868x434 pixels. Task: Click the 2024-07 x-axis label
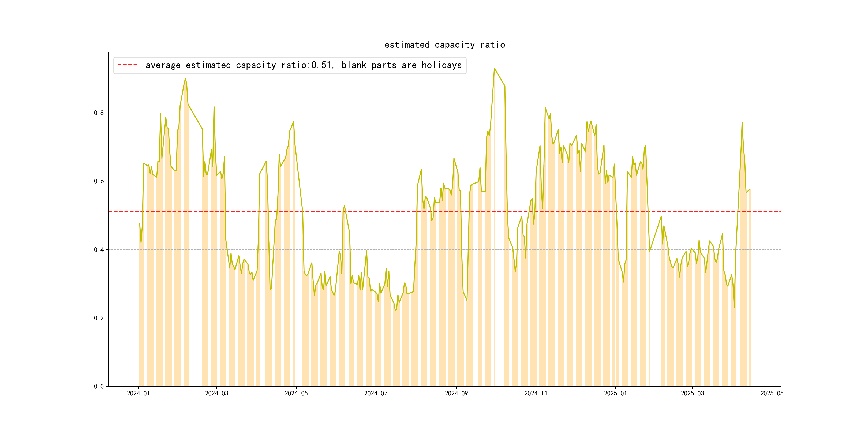pyautogui.click(x=376, y=394)
